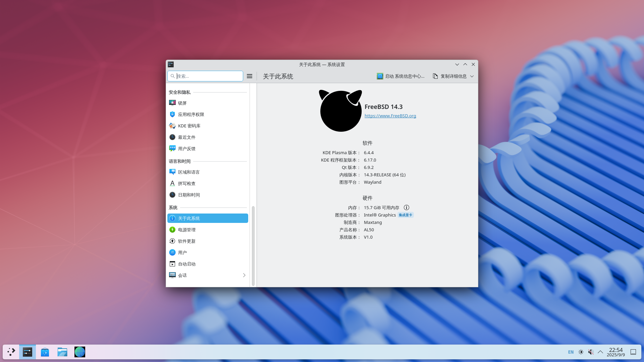Open Region and Language (区域和语言)
The height and width of the screenshot is (362, 644).
[208, 172]
